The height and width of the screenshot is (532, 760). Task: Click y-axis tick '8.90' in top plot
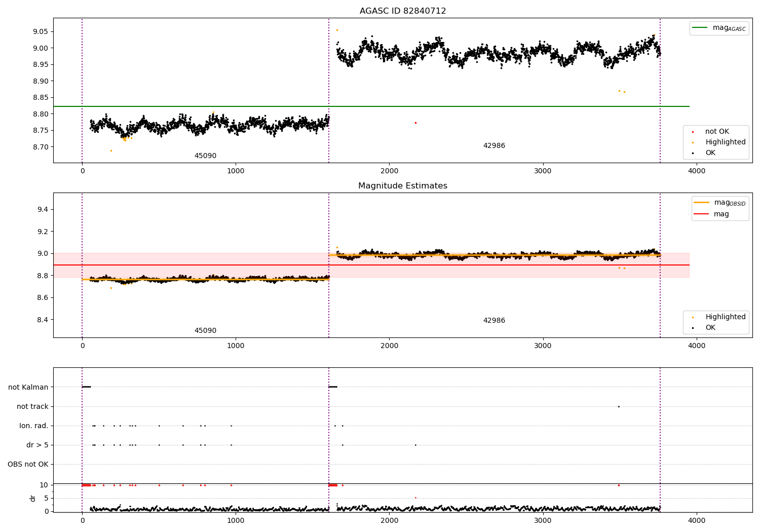point(40,81)
